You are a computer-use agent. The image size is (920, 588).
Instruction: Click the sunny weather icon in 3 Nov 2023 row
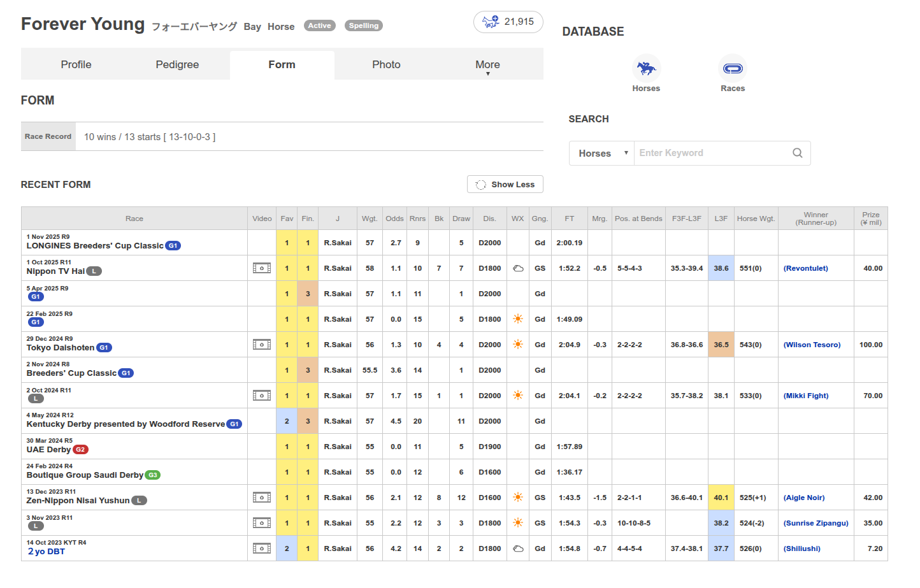518,523
